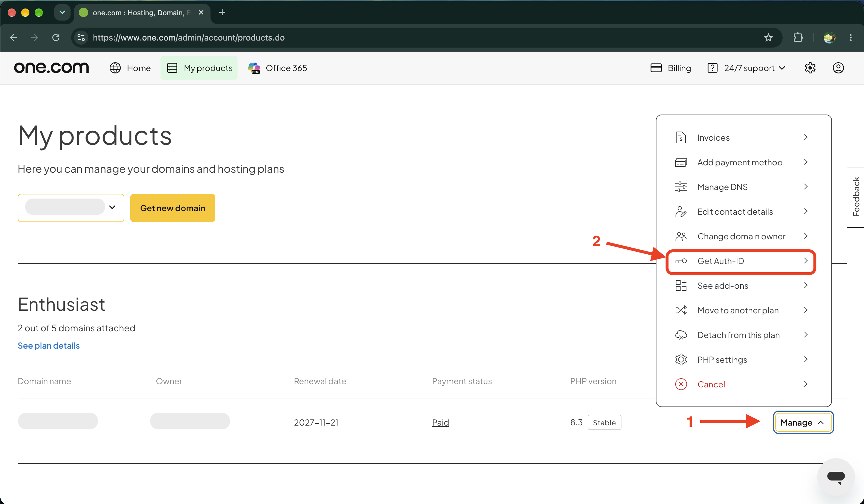The width and height of the screenshot is (864, 504).
Task: Click chevron beside See add-ons
Action: tap(805, 285)
